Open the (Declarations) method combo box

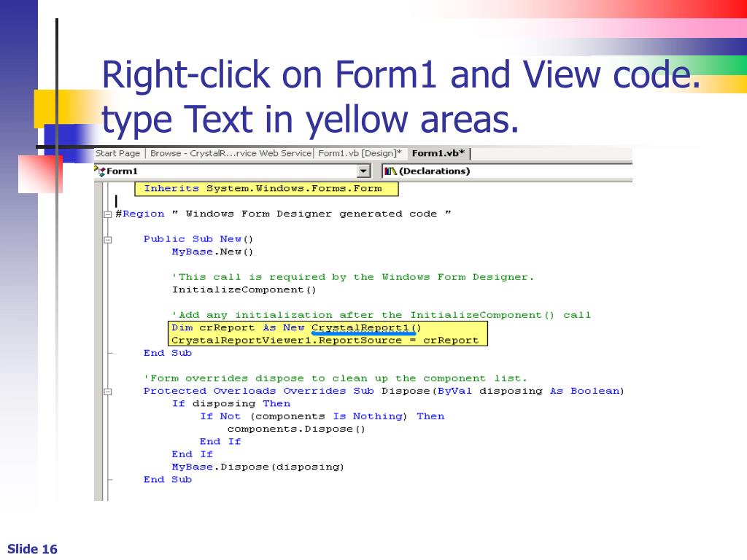507,171
